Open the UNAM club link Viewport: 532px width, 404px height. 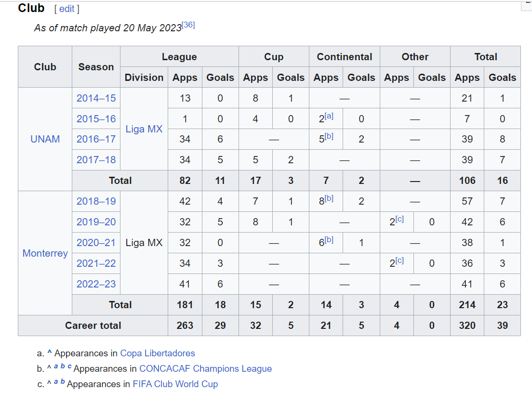[x=45, y=139]
